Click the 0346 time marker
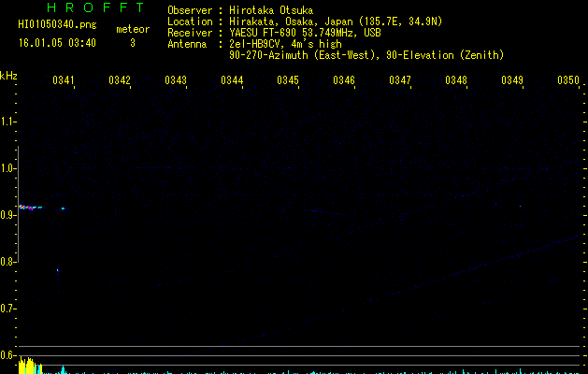The height and width of the screenshot is (374, 588). tap(344, 80)
